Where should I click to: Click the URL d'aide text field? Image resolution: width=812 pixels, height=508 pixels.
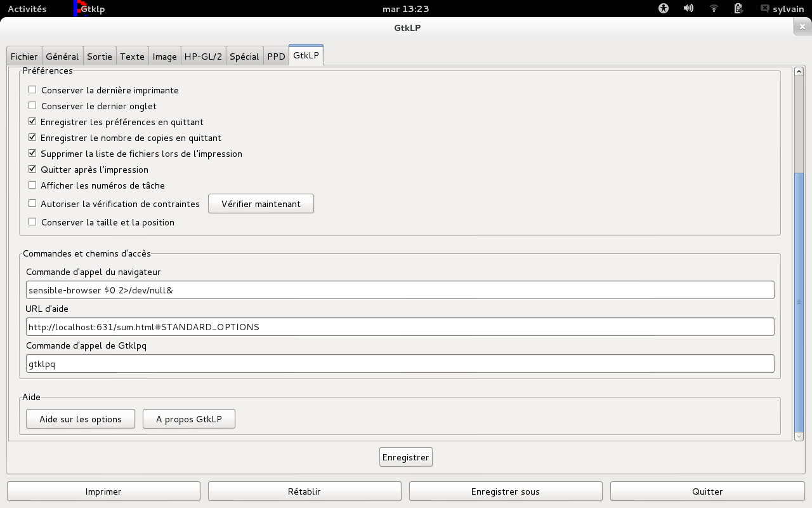[x=400, y=327]
